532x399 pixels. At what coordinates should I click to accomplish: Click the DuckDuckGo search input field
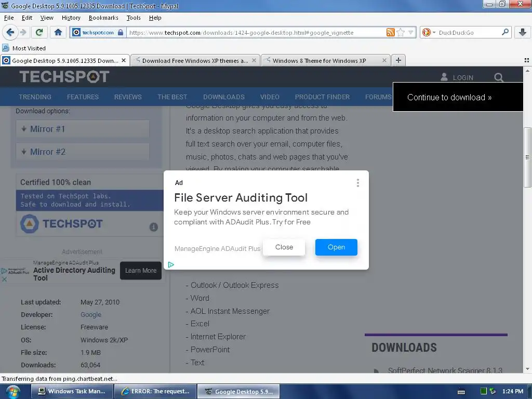tap(469, 33)
